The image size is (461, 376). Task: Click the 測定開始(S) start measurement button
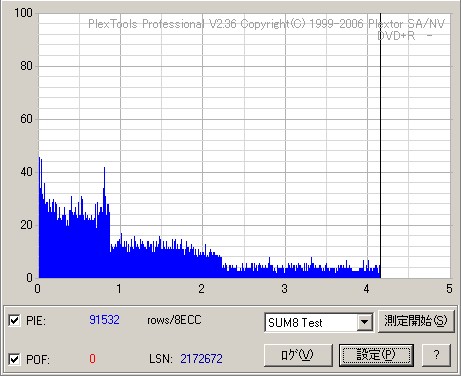[416, 321]
